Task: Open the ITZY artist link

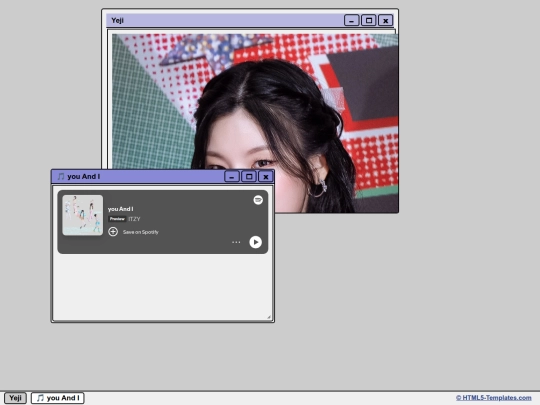Action: coord(134,219)
